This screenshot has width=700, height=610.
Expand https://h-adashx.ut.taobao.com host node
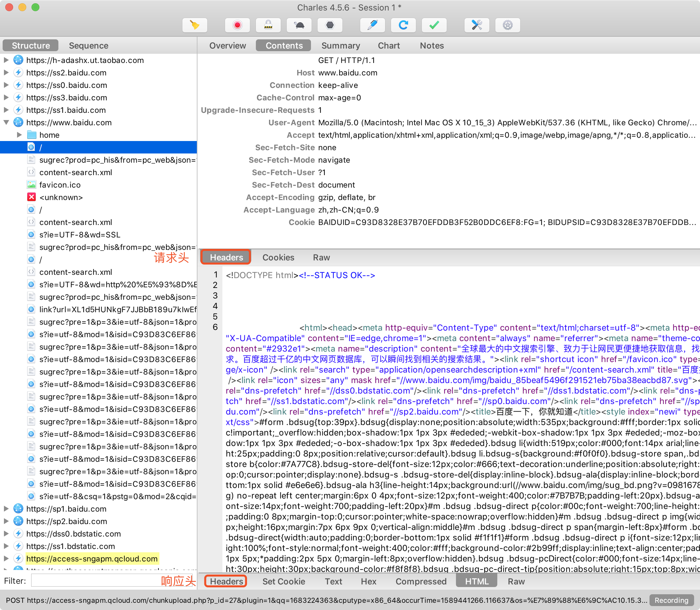[6, 60]
